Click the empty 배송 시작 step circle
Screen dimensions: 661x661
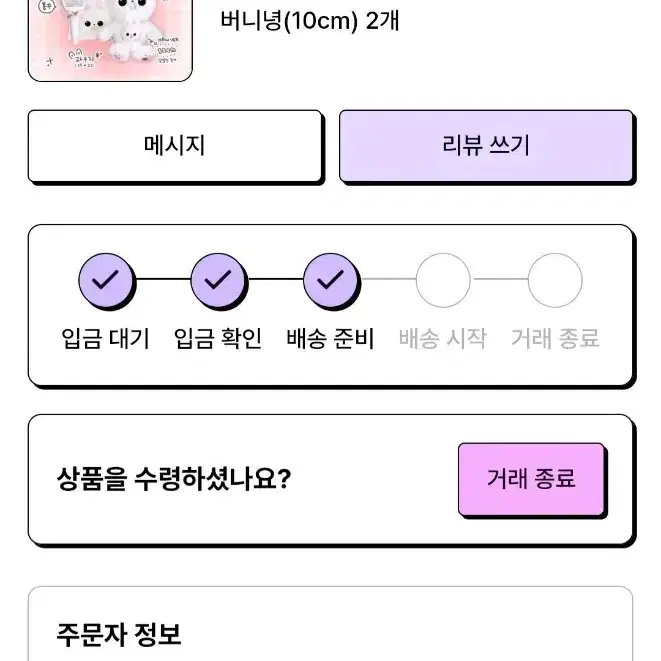[x=443, y=280]
